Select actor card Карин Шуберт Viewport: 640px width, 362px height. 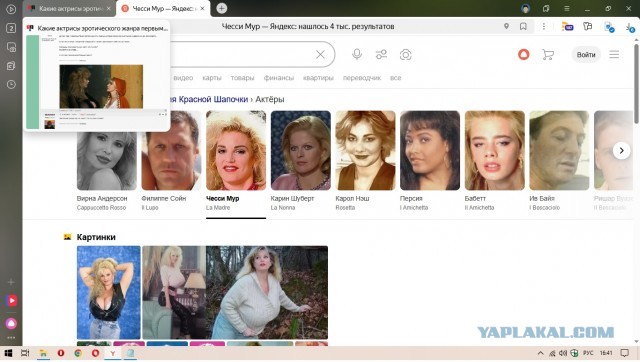pos(301,161)
